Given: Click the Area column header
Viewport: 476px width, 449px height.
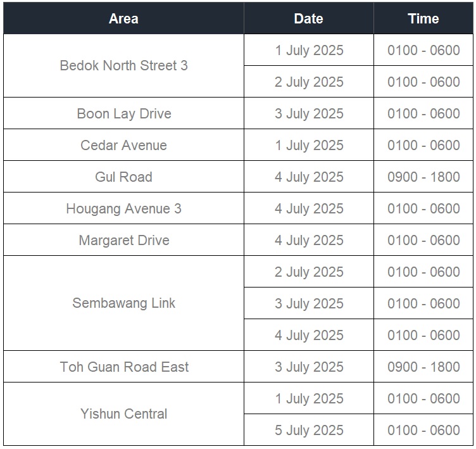Looking at the screenshot, I should click(x=123, y=18).
